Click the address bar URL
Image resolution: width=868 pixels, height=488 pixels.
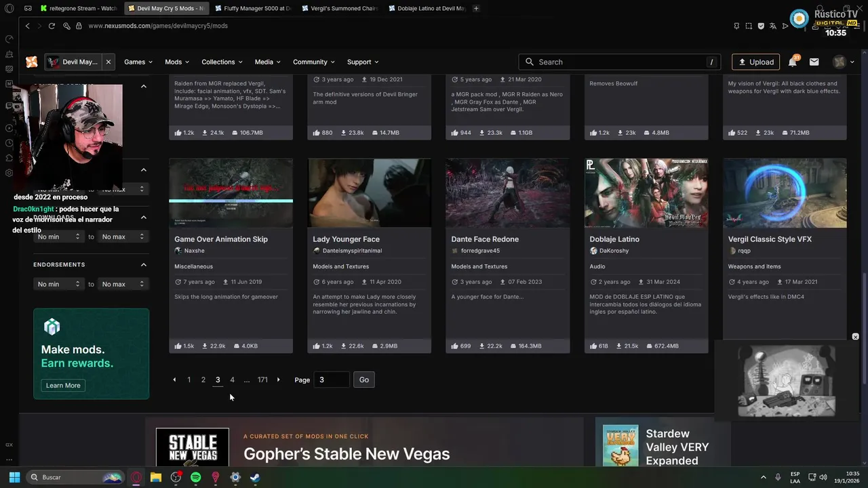click(157, 26)
